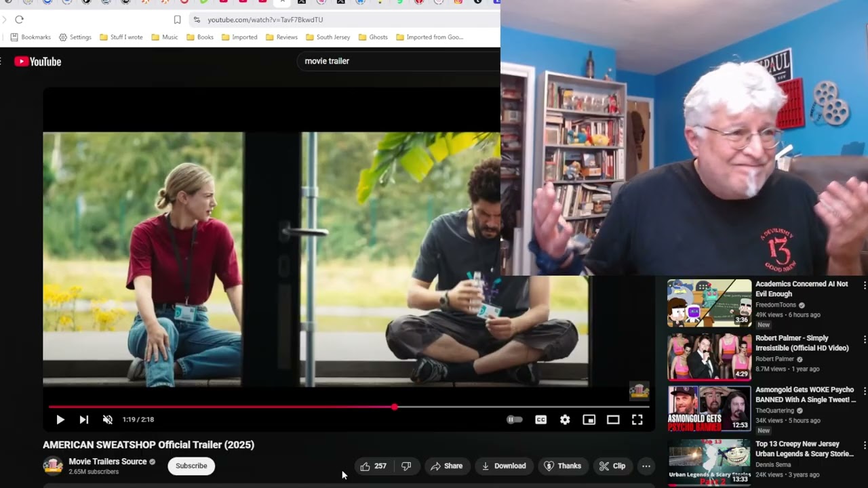The width and height of the screenshot is (868, 488).
Task: Click the Download button below the video
Action: (x=504, y=466)
